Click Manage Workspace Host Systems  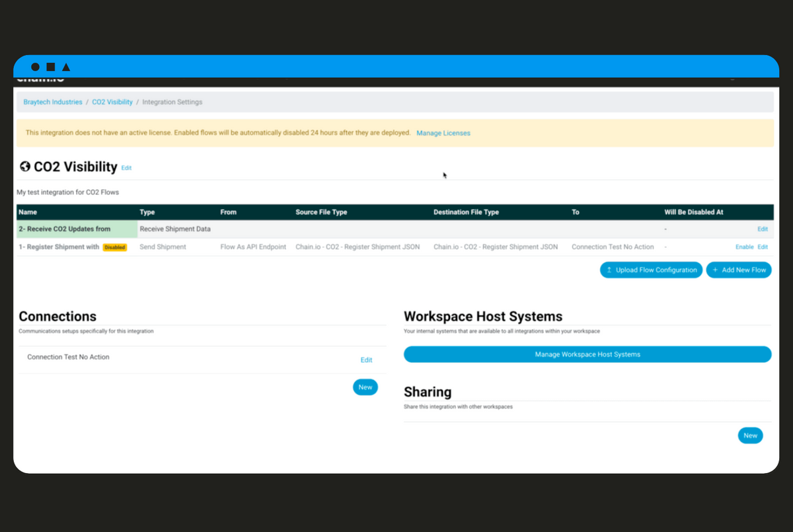point(587,354)
